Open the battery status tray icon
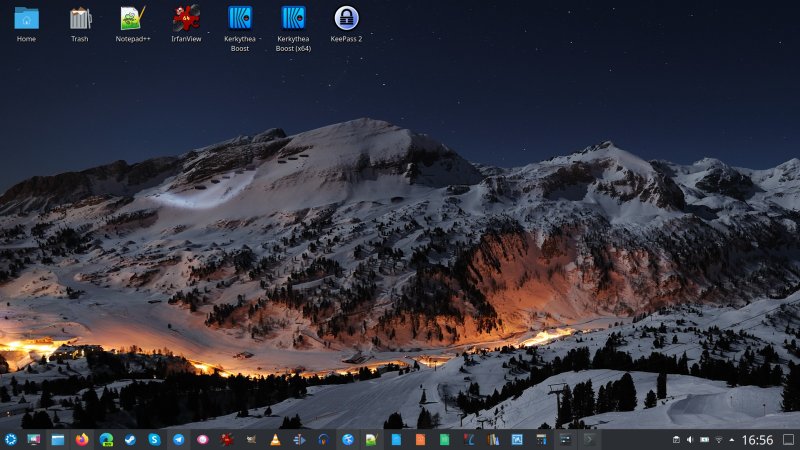 (704, 439)
